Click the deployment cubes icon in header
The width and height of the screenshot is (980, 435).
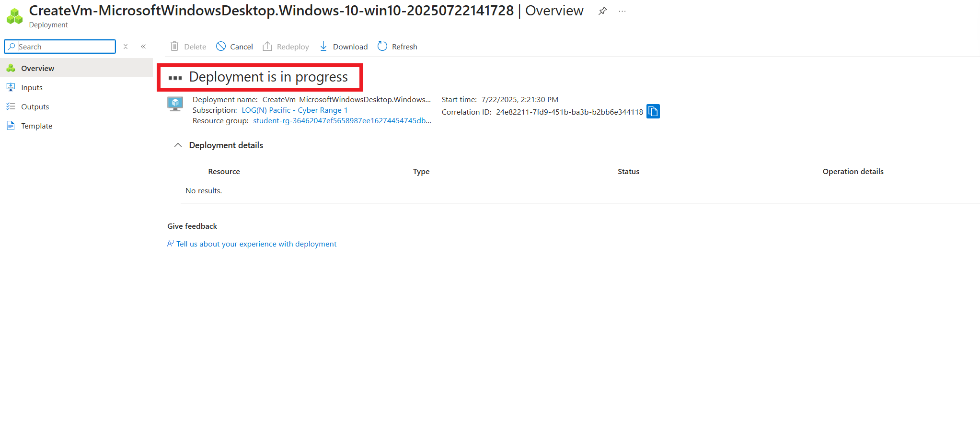pyautogui.click(x=15, y=16)
